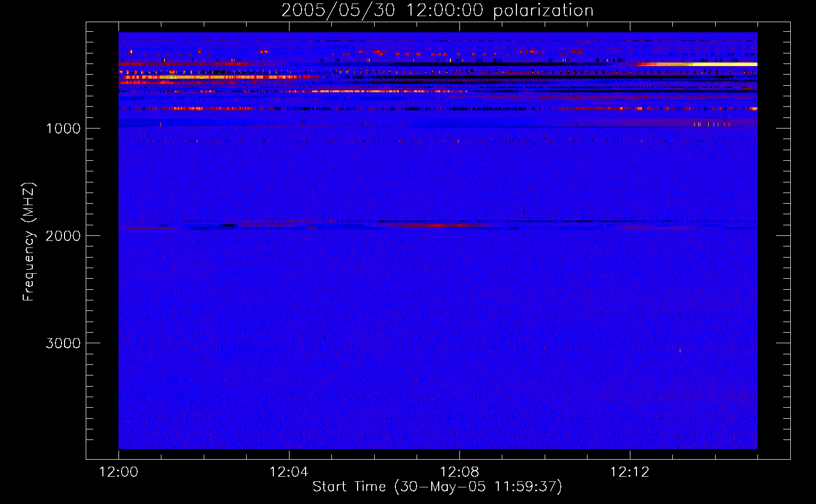
Task: Select the 2000 frequency tick label
Action: pos(63,236)
